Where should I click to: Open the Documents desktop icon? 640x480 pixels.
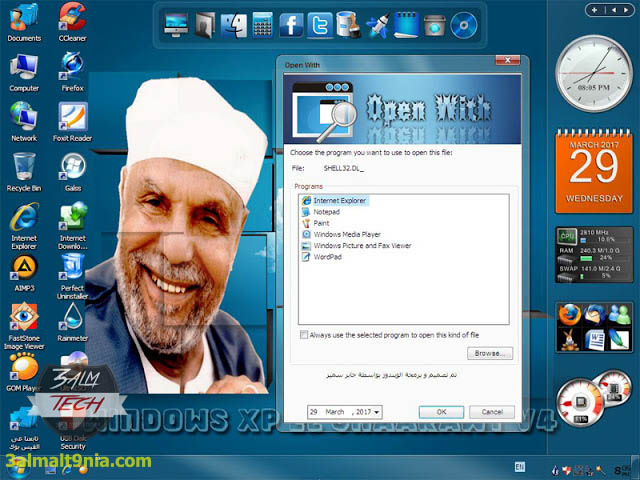click(24, 22)
